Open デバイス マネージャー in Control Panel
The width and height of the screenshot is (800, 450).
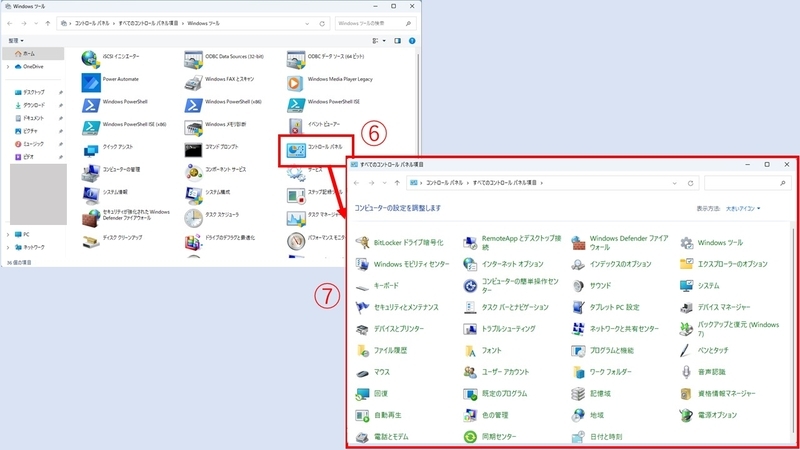pyautogui.click(x=715, y=307)
